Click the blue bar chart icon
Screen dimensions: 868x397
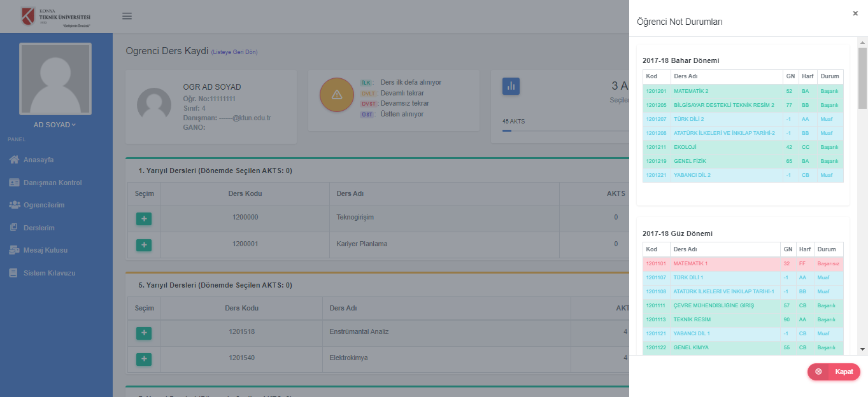coord(511,87)
